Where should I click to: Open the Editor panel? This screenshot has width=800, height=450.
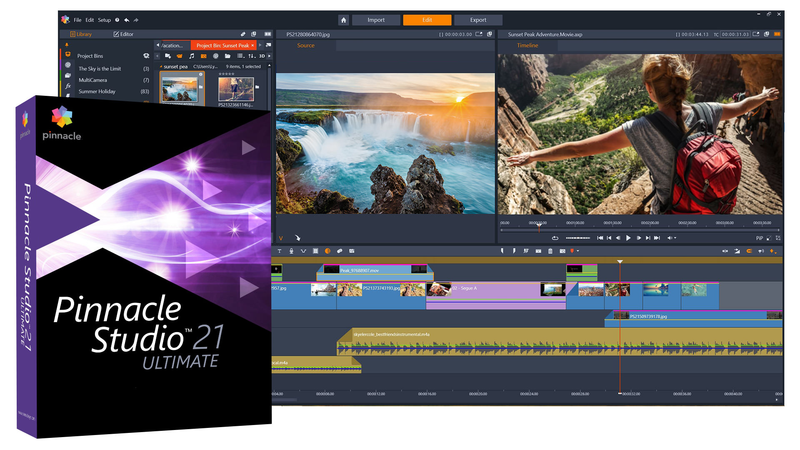click(x=123, y=34)
